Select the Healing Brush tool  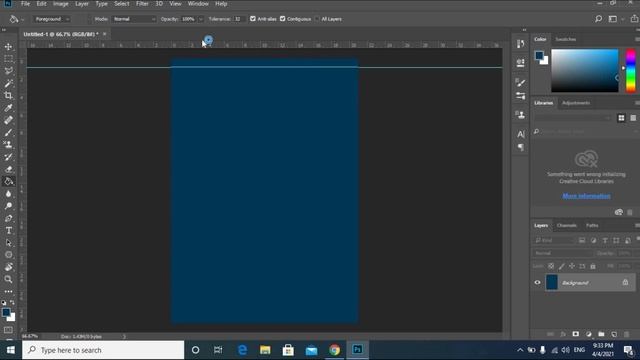pyautogui.click(x=8, y=120)
